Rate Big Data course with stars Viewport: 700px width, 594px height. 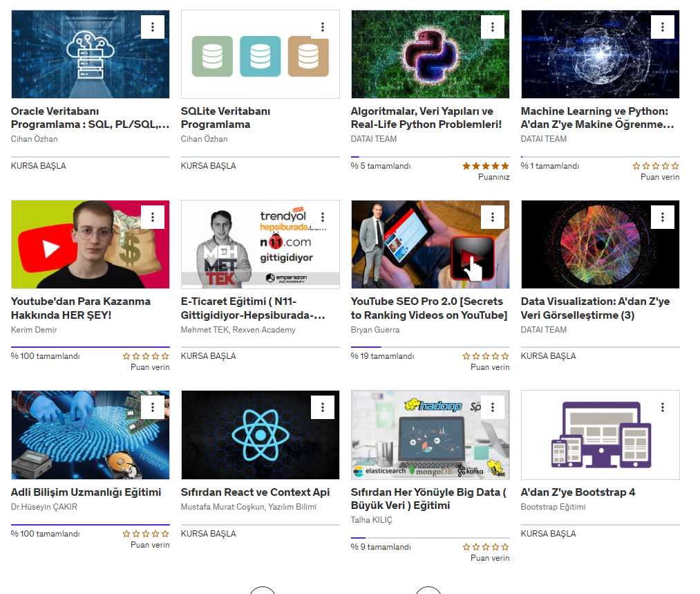point(486,547)
